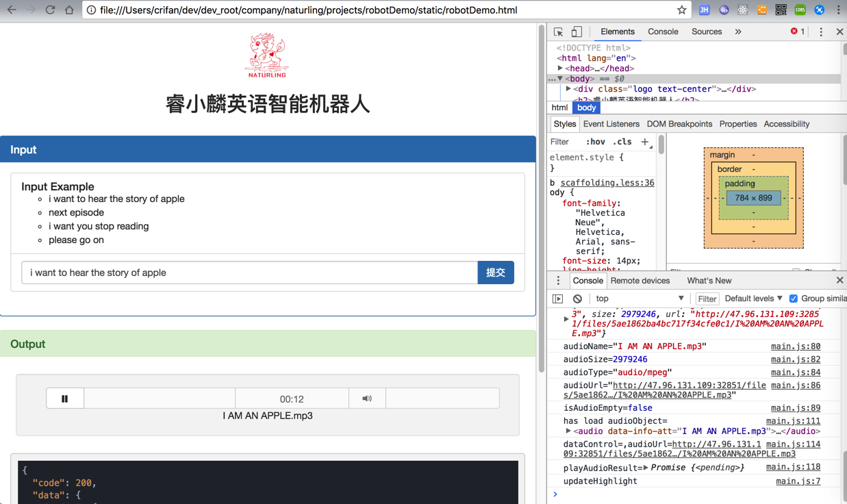The image size is (847, 504).
Task: Expand the div logo text-center node
Action: click(568, 89)
